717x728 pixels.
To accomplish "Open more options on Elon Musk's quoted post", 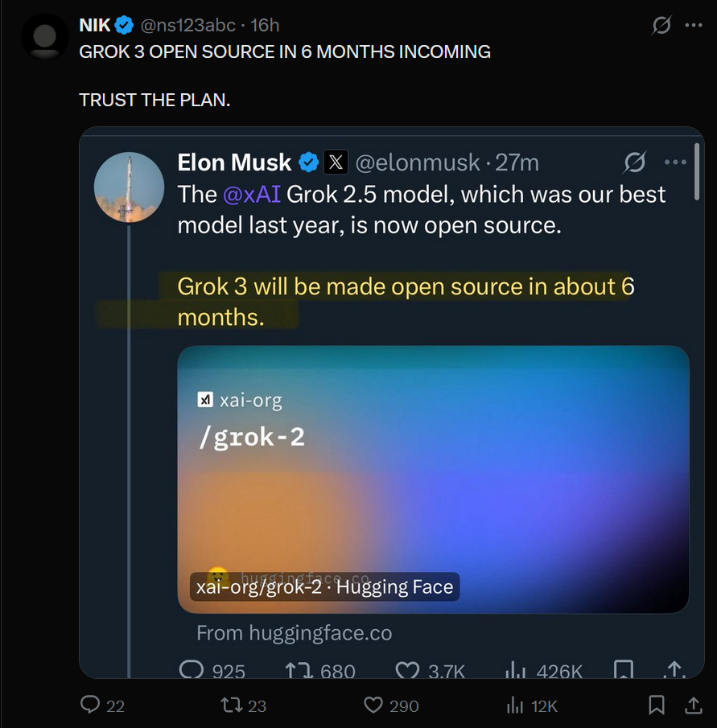I will 674,162.
